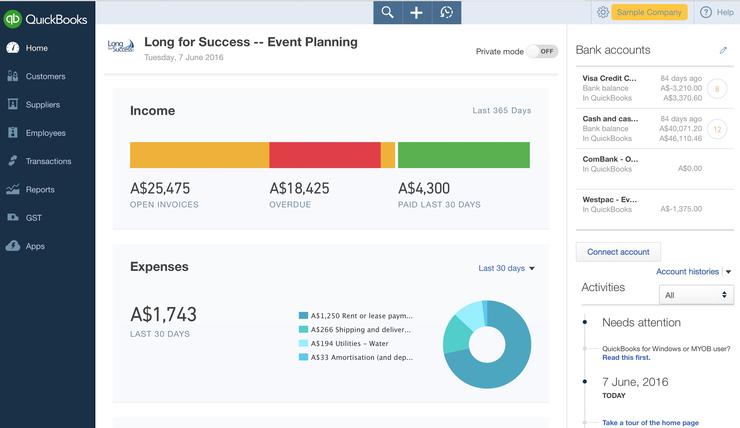The image size is (740, 428).
Task: Click the Help question mark icon
Action: 706,12
